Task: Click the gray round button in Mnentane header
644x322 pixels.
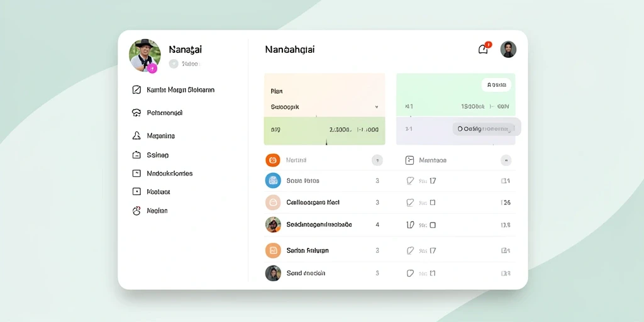Action: [x=506, y=160]
